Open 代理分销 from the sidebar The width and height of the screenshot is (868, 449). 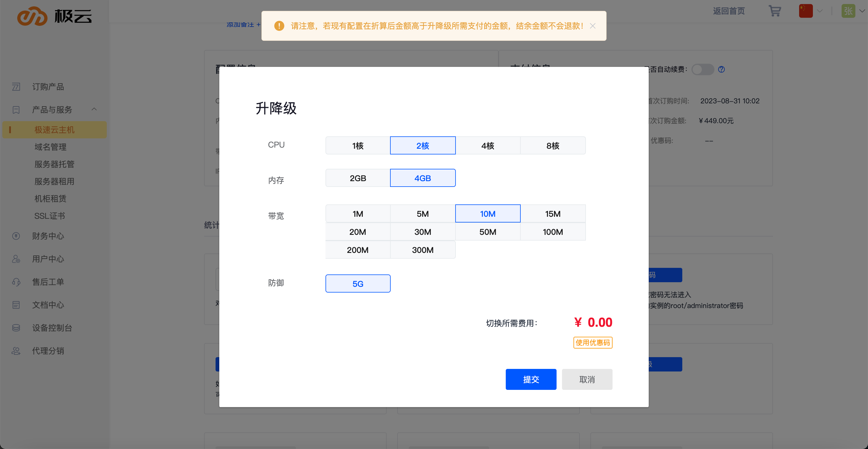[48, 351]
